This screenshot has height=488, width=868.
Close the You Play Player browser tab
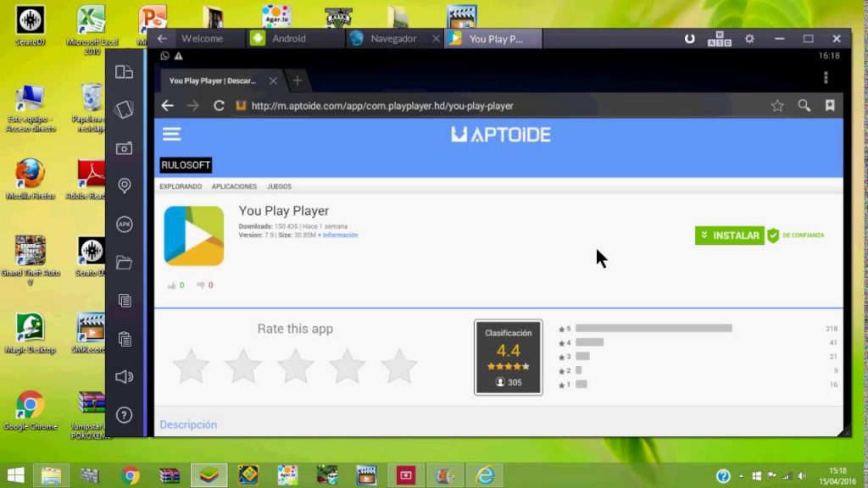tap(273, 80)
